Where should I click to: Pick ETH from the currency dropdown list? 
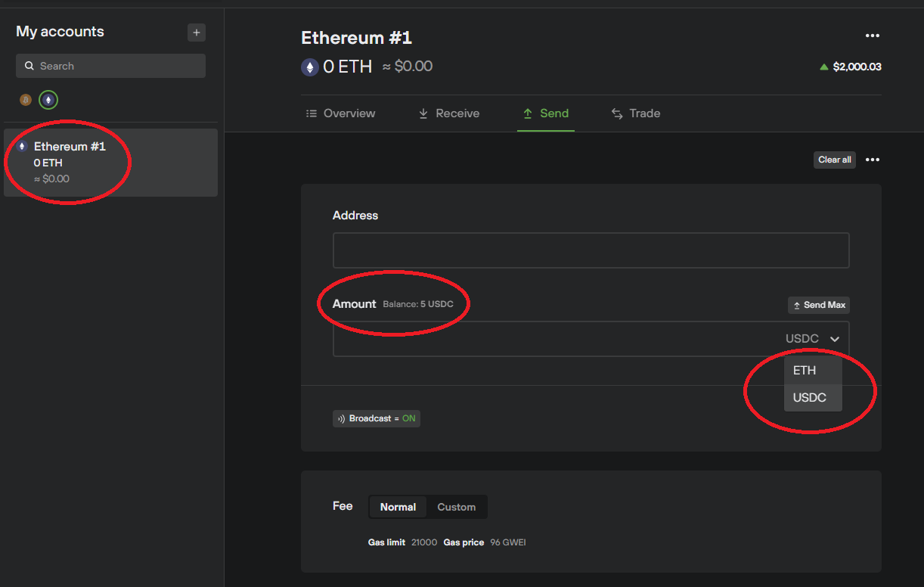813,371
